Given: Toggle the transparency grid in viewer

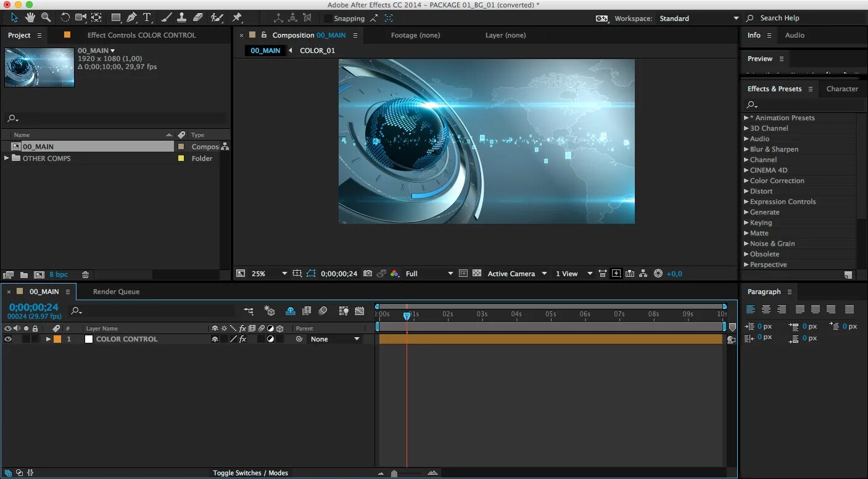Looking at the screenshot, I should [x=477, y=274].
